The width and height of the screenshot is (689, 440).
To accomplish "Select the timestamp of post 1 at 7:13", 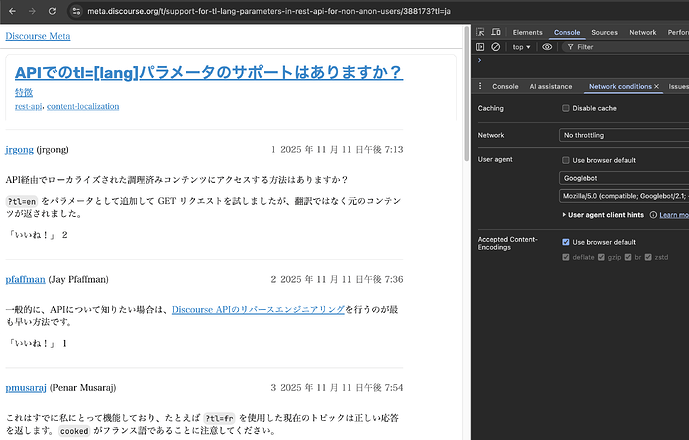I will [x=342, y=150].
